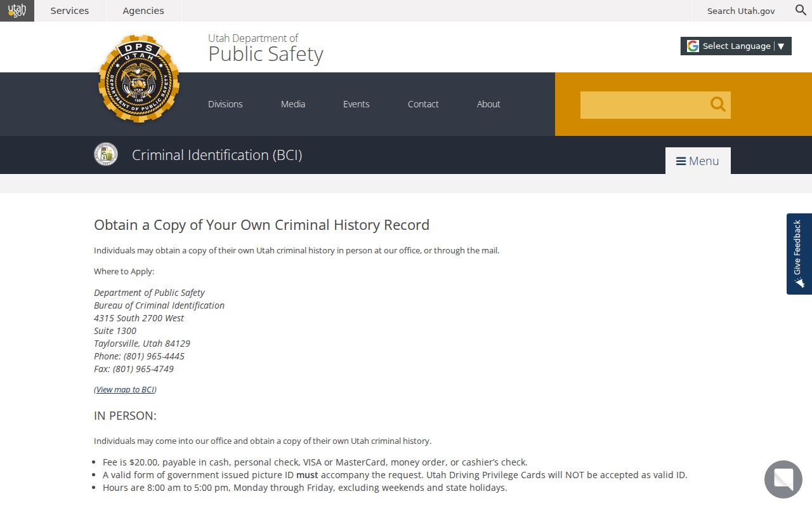Click the valid government issued ID bullet
Image resolution: width=812 pixels, height=508 pixels.
click(x=395, y=475)
